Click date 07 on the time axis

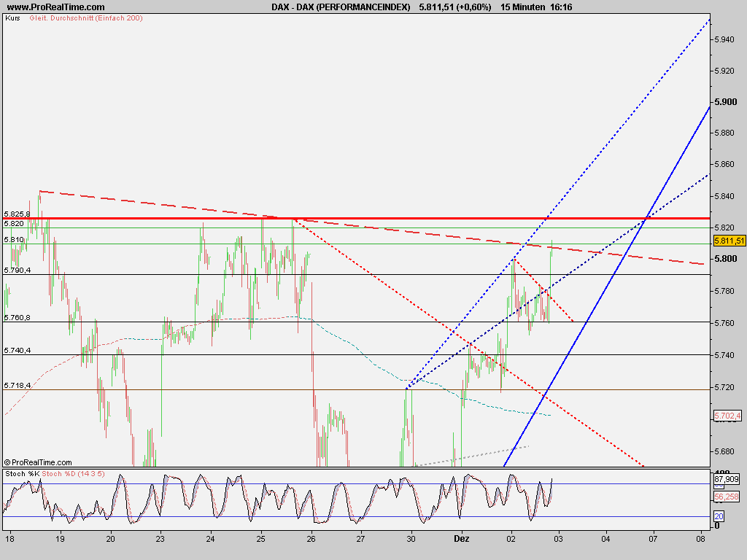pyautogui.click(x=653, y=539)
